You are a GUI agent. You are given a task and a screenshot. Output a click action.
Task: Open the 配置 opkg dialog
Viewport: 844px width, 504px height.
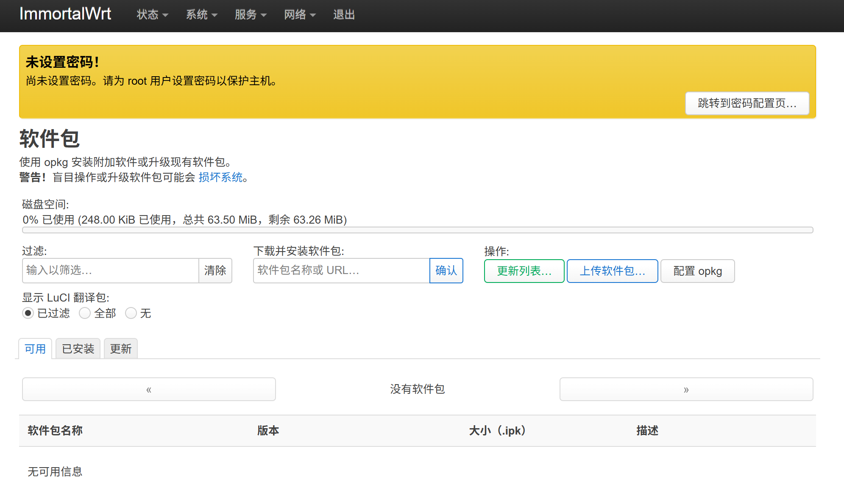point(697,271)
